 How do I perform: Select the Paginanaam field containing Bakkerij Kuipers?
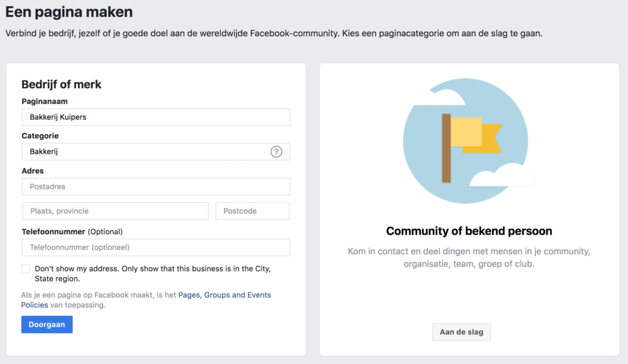(155, 117)
